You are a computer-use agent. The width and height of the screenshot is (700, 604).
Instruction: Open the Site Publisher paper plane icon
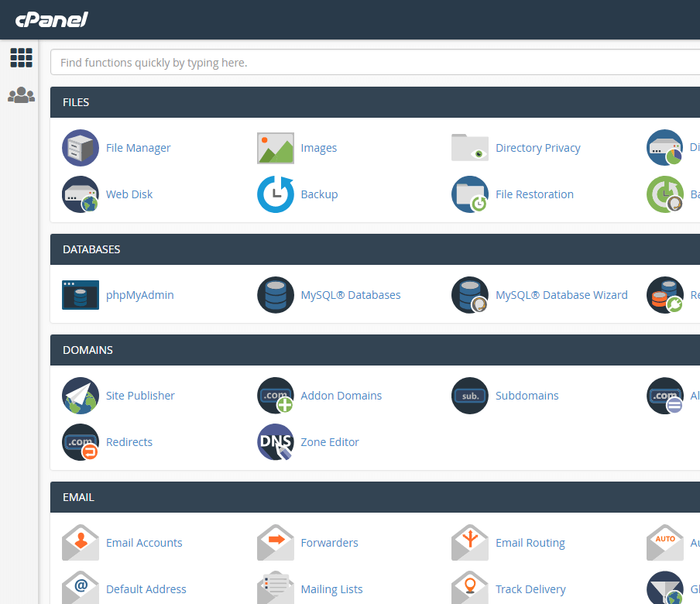pyautogui.click(x=81, y=396)
